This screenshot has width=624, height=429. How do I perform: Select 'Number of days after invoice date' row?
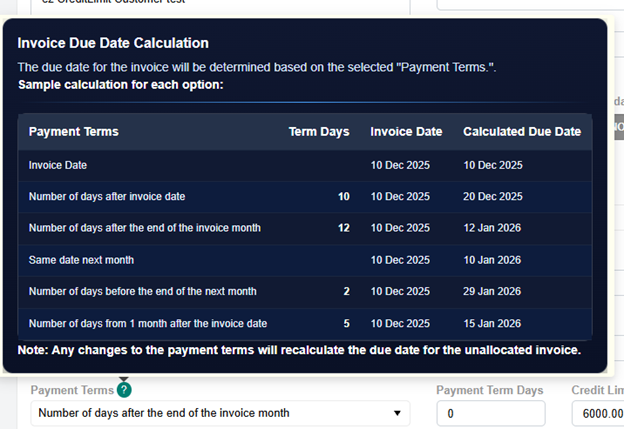(x=106, y=197)
